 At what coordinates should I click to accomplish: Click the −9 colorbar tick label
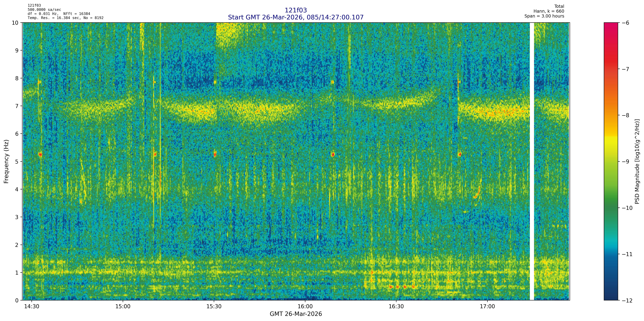click(625, 162)
